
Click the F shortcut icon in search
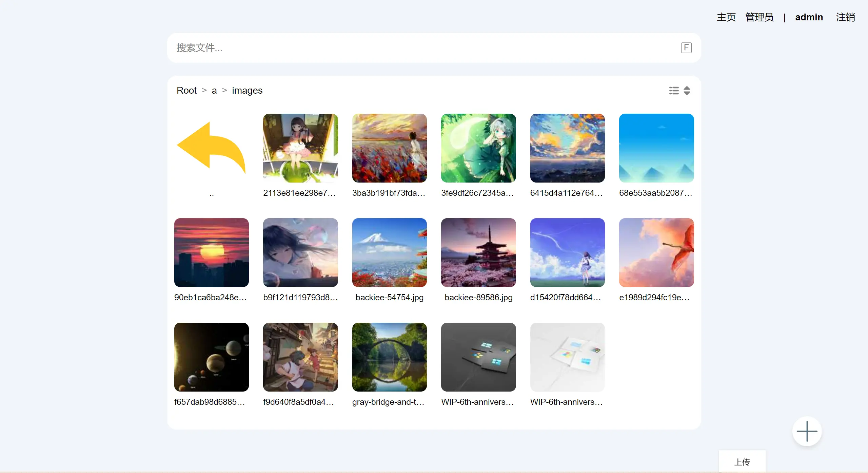686,48
